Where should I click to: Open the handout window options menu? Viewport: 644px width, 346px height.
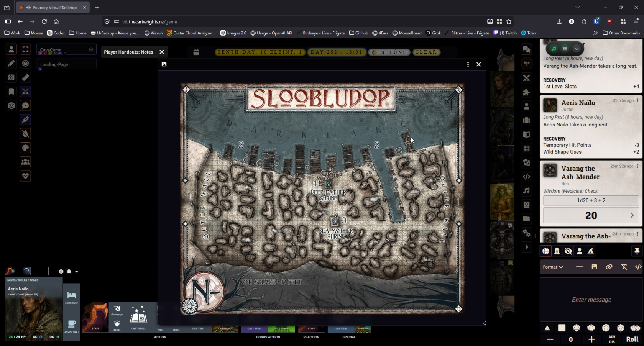(x=468, y=64)
